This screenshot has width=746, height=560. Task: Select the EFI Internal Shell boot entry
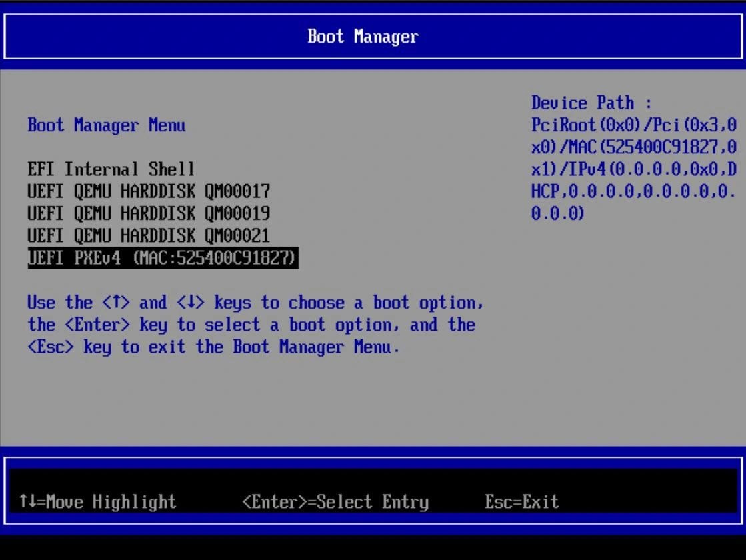(x=111, y=169)
